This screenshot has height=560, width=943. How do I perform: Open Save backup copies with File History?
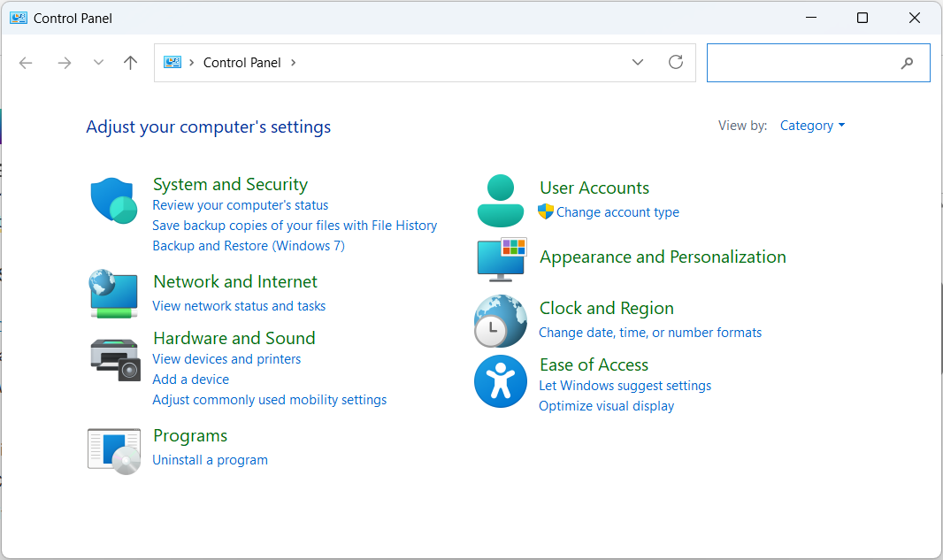click(295, 226)
